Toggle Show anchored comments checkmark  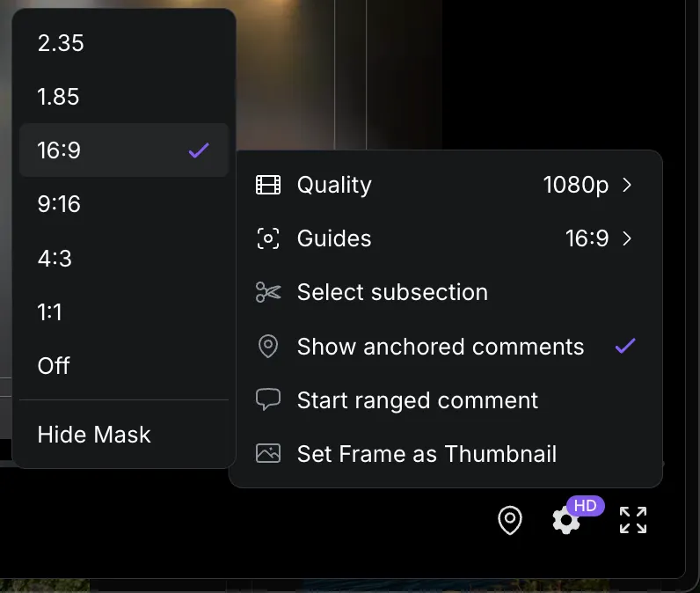click(x=625, y=346)
